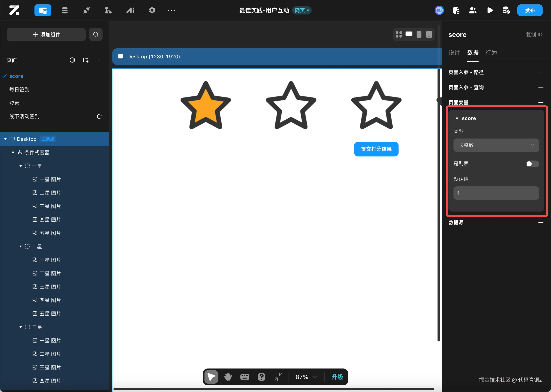This screenshot has height=392, width=551.
Task: Open the 长整数 type dropdown
Action: [x=496, y=145]
